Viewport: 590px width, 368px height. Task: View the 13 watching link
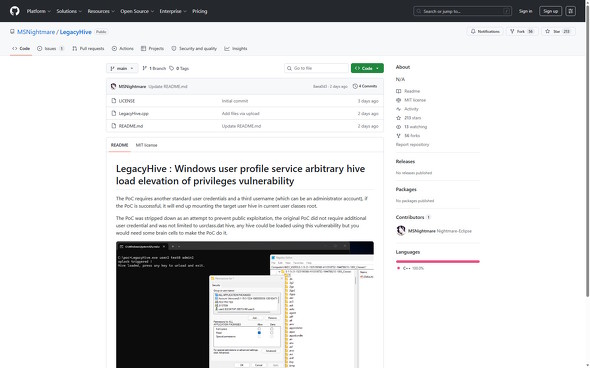(411, 127)
